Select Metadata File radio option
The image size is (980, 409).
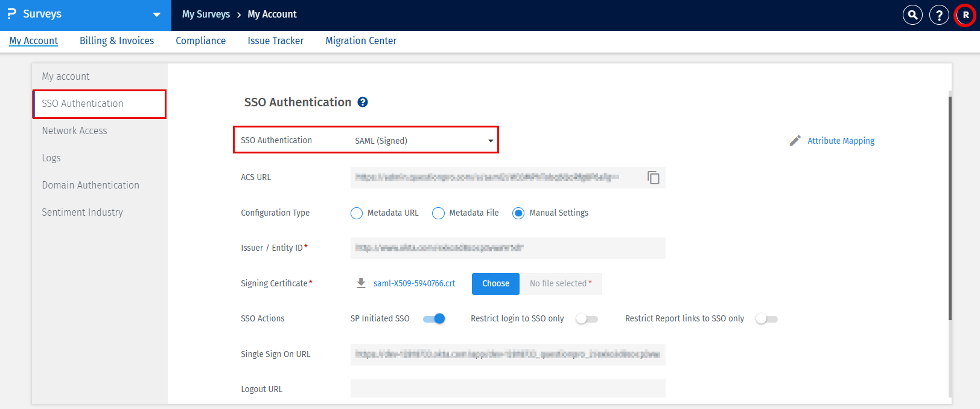(x=439, y=213)
